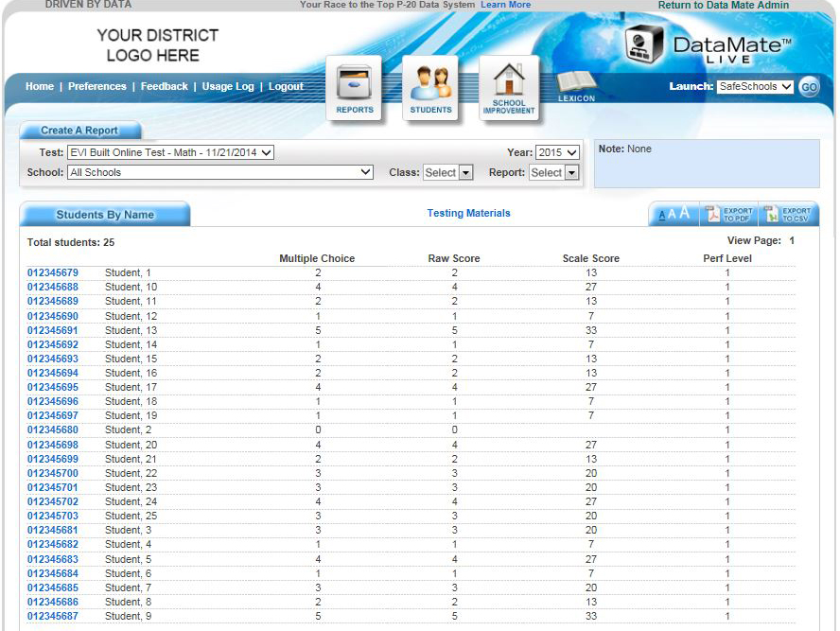This screenshot has height=631, width=840.
Task: Switch to the Students By Name tab
Action: tap(104, 214)
